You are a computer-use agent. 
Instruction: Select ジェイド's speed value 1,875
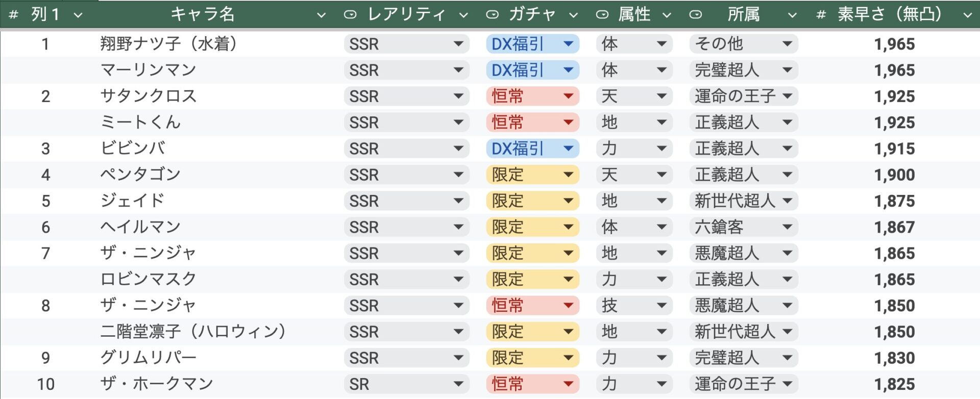[894, 201]
